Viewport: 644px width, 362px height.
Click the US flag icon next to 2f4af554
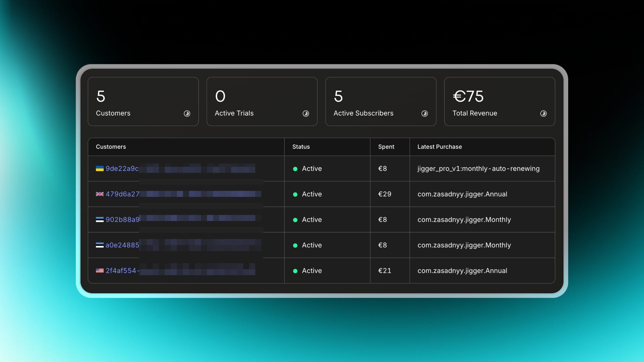click(x=100, y=270)
